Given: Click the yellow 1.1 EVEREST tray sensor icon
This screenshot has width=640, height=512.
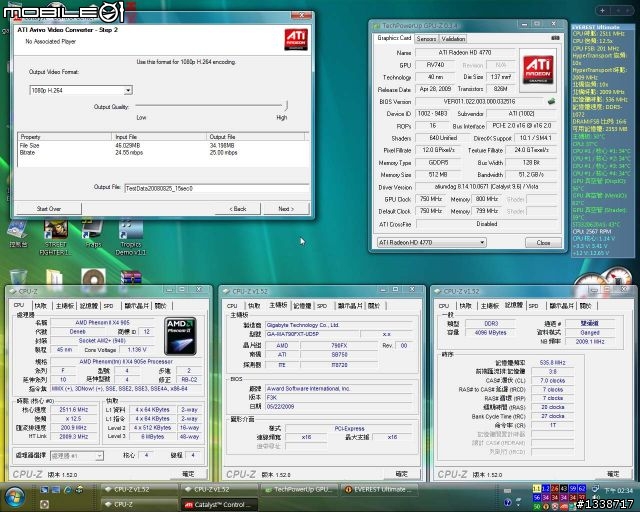Looking at the screenshot, I should click(x=537, y=488).
